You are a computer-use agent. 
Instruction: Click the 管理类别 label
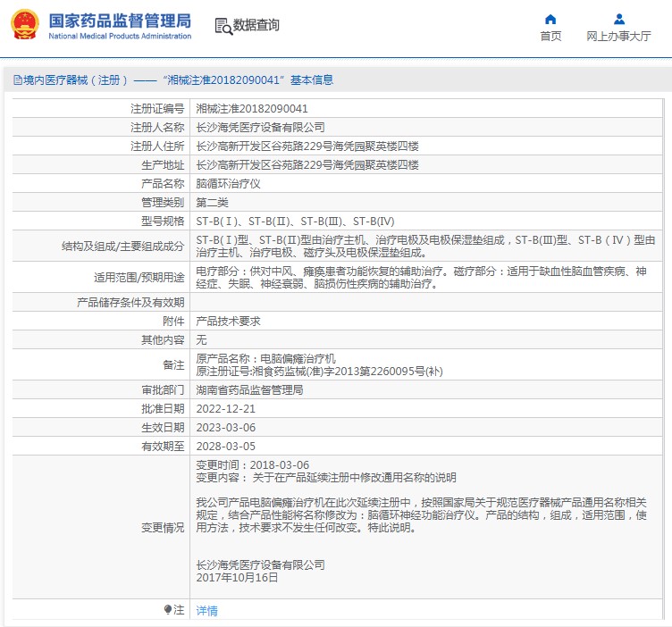(x=163, y=203)
